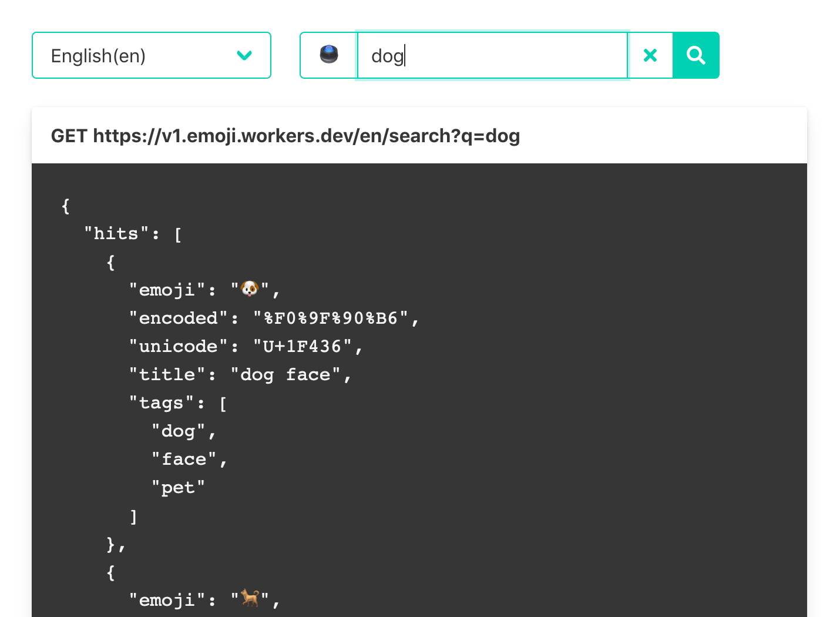Click the "pet" tag in the tags array
Viewport: 840px width, 617px height.
point(179,487)
